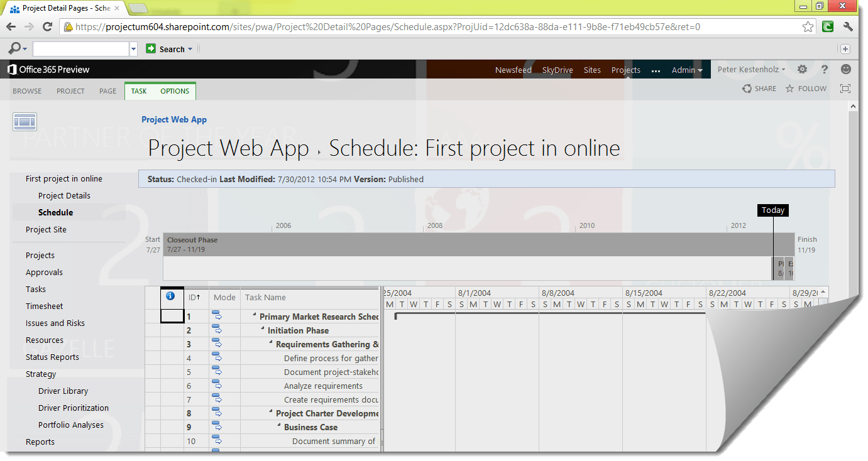
Task: Open Issues and Risks link
Action: click(55, 323)
